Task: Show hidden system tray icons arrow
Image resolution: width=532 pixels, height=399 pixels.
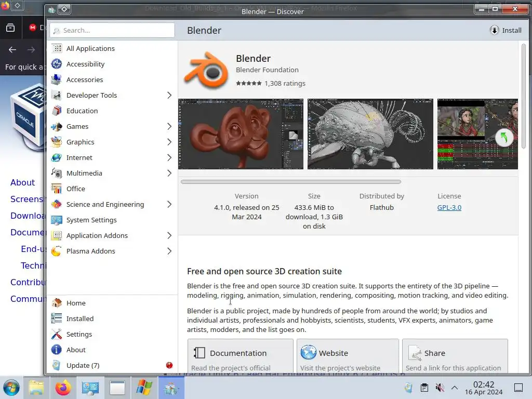Action: pos(455,388)
